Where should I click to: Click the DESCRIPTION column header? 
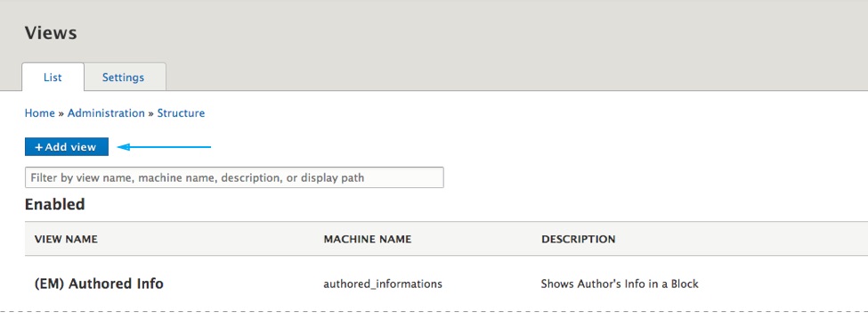point(579,239)
